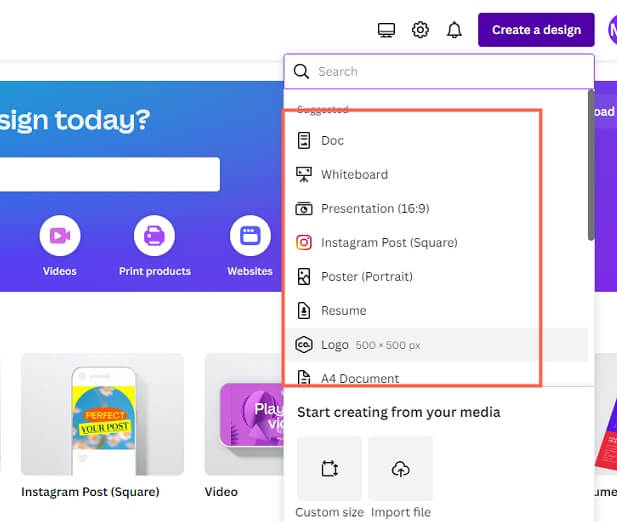The width and height of the screenshot is (617, 522).
Task: Open the desktop app monitor icon
Action: coord(386,30)
